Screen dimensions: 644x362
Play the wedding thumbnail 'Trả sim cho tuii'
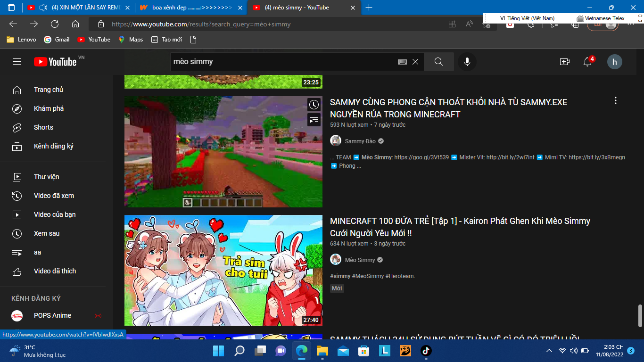pyautogui.click(x=223, y=271)
